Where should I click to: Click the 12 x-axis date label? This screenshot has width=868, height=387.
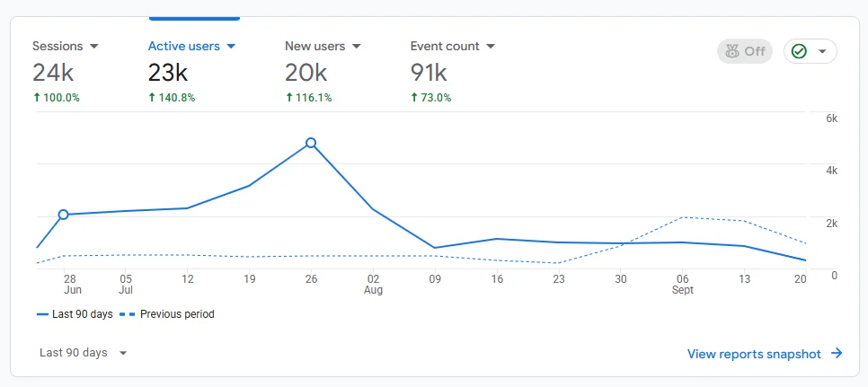tap(188, 279)
